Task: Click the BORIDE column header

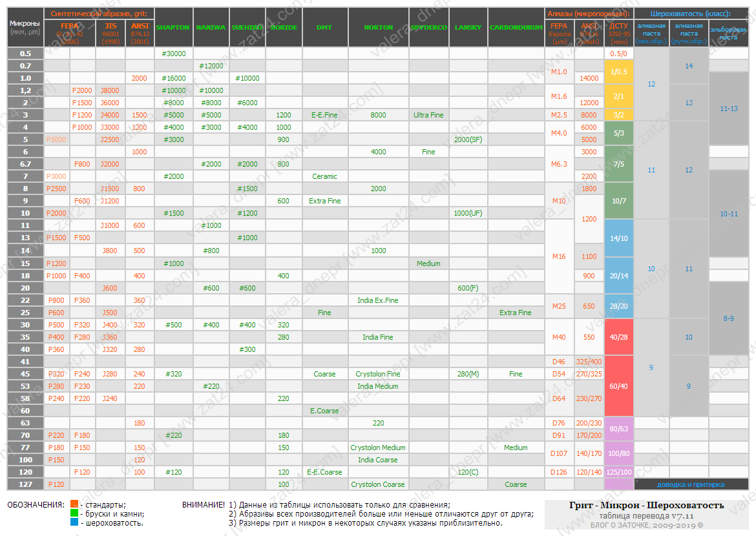Action: point(284,28)
